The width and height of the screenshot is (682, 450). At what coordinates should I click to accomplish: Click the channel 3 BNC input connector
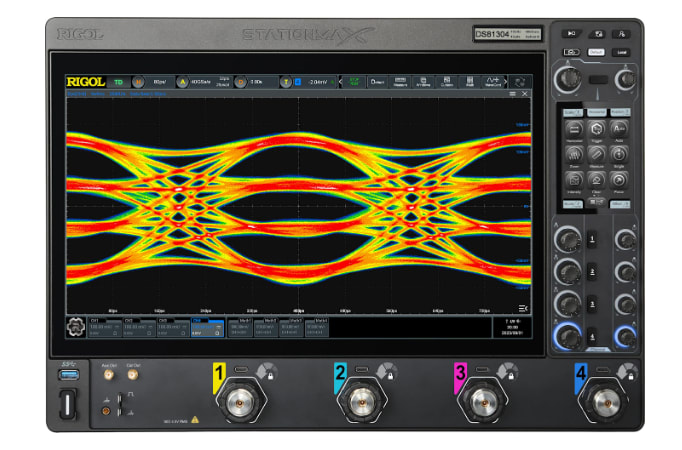click(x=483, y=403)
